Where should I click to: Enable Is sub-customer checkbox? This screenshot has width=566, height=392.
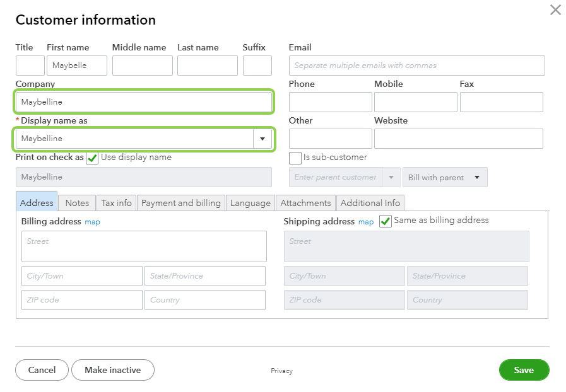(295, 158)
